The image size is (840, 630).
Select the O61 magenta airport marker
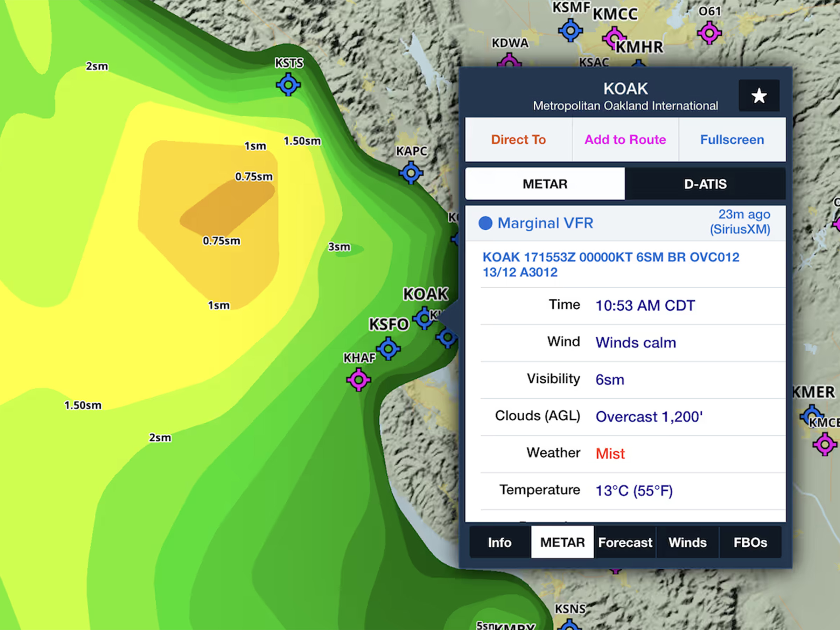[709, 33]
